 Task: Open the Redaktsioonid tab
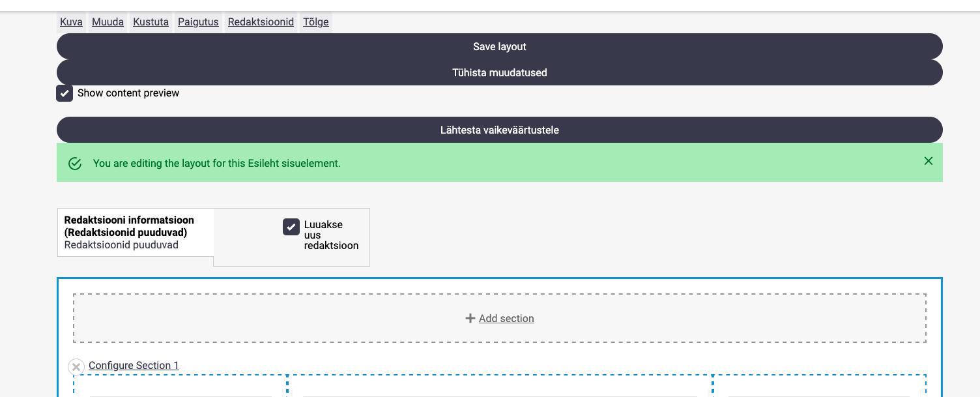point(261,22)
